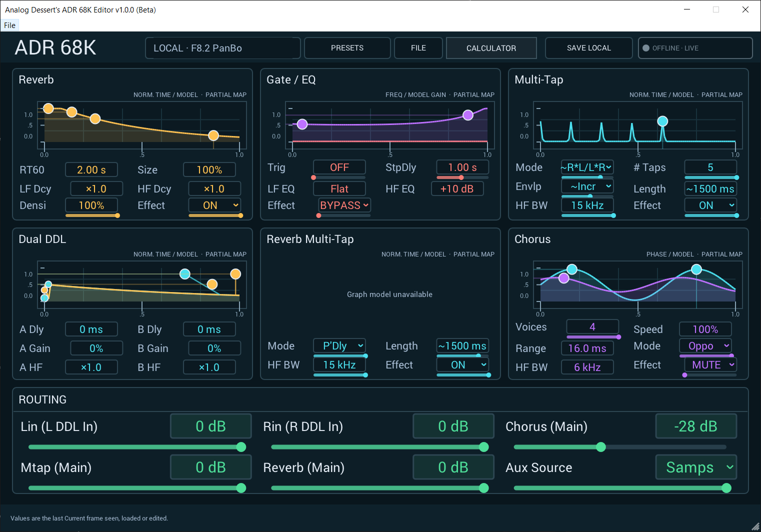
Task: Click the B HF ×1.0 value
Action: [209, 367]
